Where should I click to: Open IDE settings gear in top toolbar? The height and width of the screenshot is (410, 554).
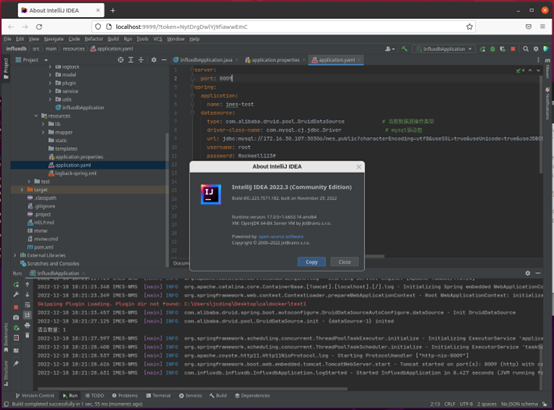[x=536, y=49]
